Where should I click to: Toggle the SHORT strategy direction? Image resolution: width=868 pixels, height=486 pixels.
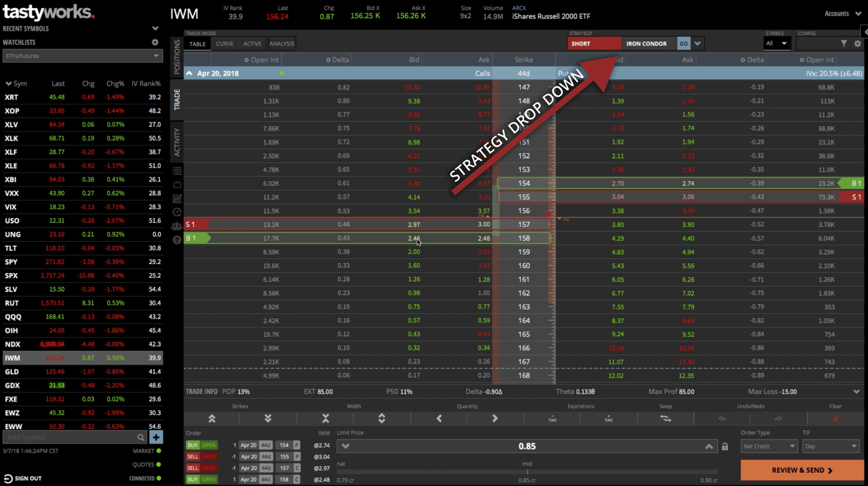(594, 44)
